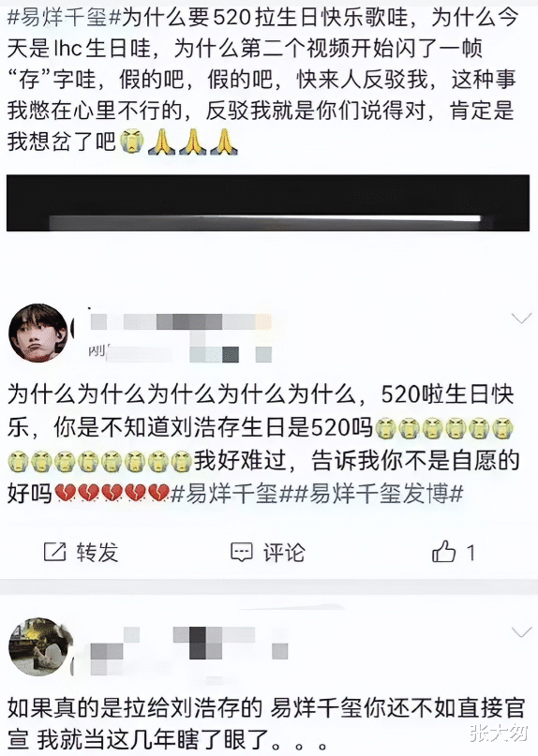538x756 pixels.
Task: Like the post with thumbs-up icon
Action: 444,551
